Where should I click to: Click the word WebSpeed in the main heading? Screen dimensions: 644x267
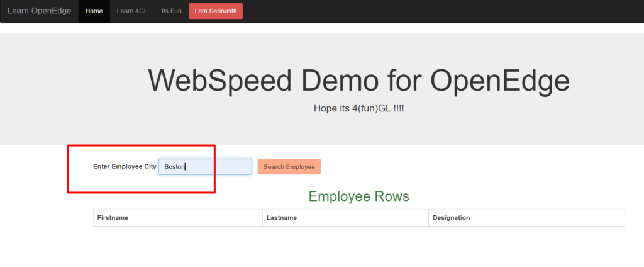click(x=220, y=81)
